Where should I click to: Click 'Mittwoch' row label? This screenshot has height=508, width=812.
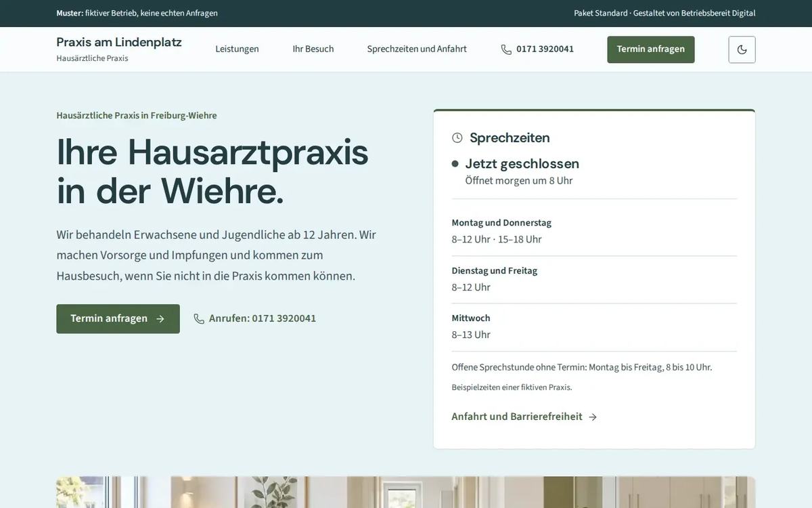coord(471,318)
